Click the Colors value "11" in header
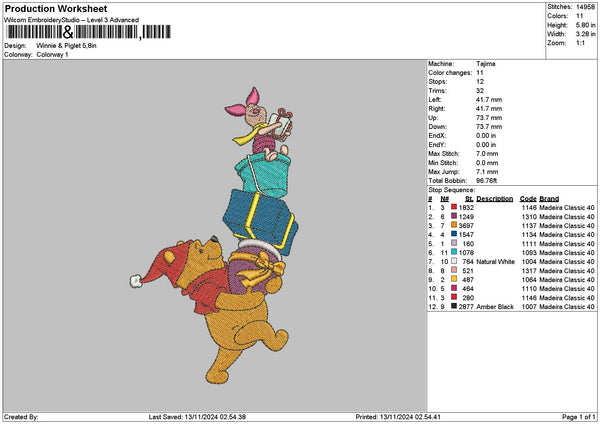600x424 pixels. [x=580, y=16]
